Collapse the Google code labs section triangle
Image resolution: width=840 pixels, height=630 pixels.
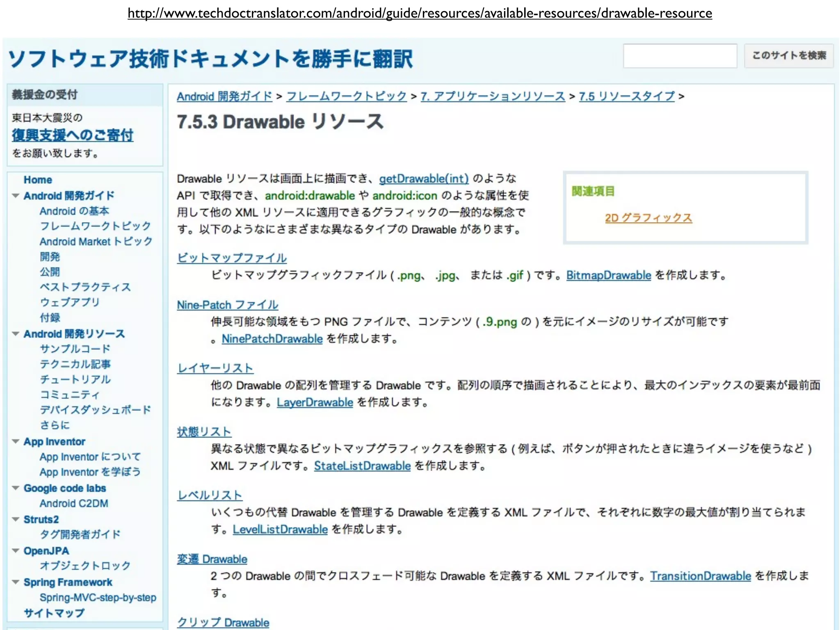[16, 488]
